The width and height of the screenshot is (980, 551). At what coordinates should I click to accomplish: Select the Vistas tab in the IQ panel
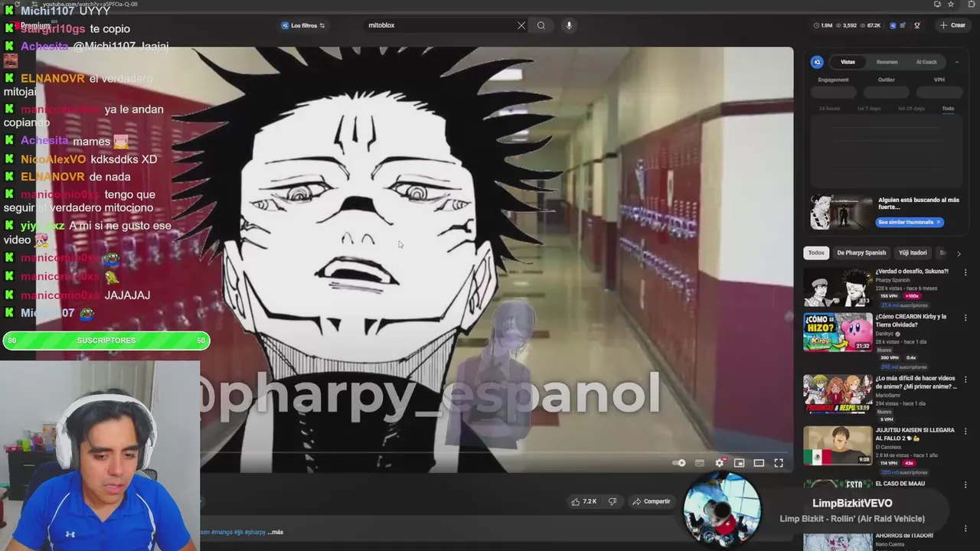tap(848, 62)
